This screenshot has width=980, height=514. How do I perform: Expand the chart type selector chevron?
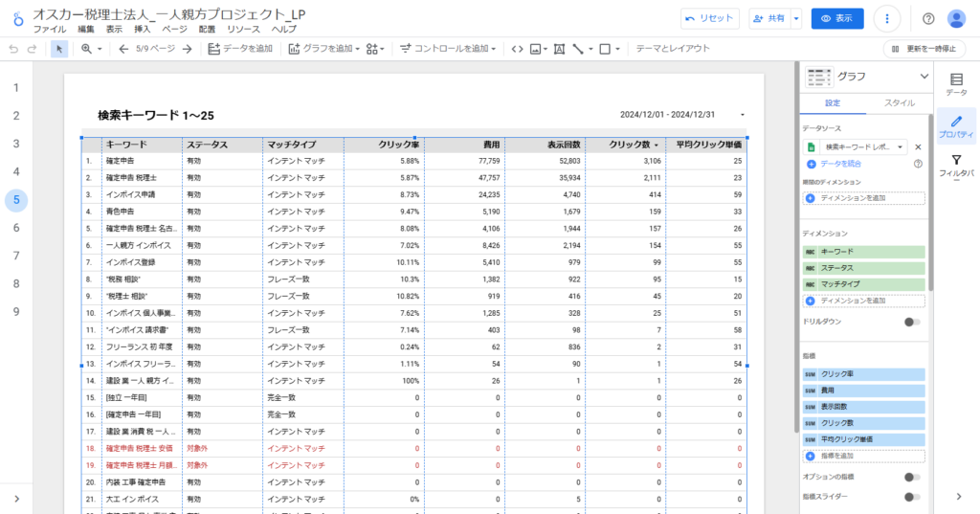coord(923,77)
